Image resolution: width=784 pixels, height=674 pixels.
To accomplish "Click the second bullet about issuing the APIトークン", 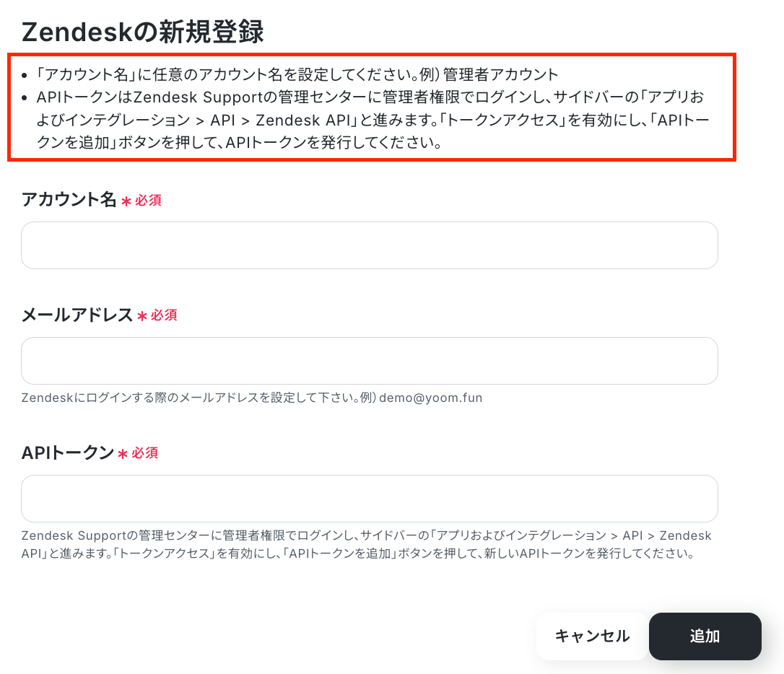I will point(373,120).
